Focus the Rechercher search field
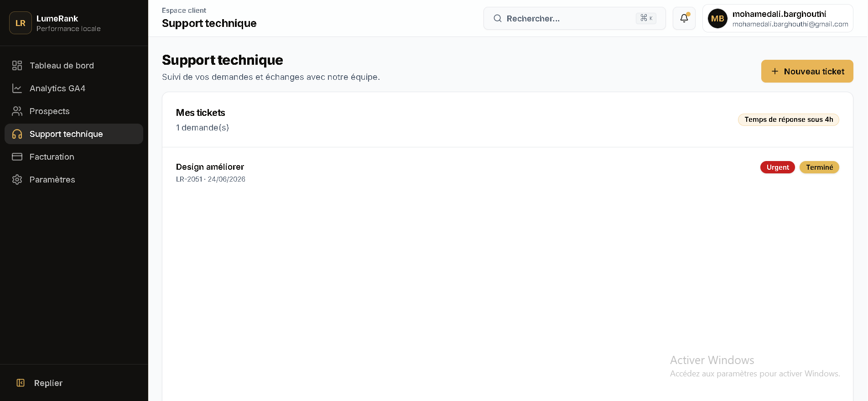 tap(574, 18)
